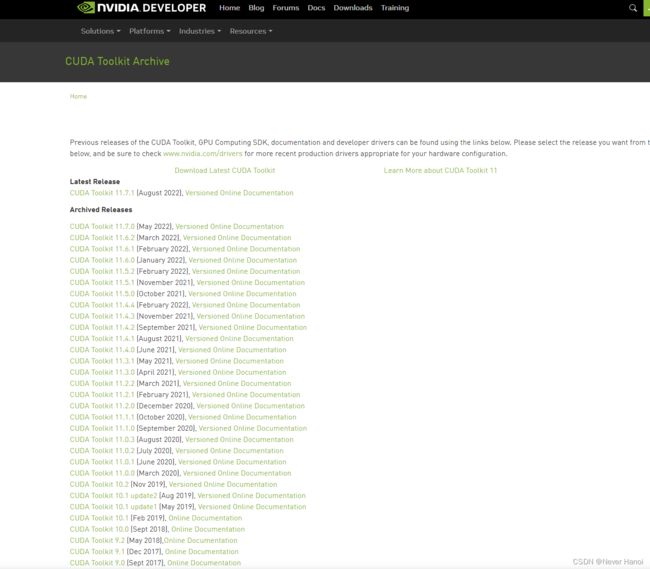Go to the Blog page

tap(256, 8)
